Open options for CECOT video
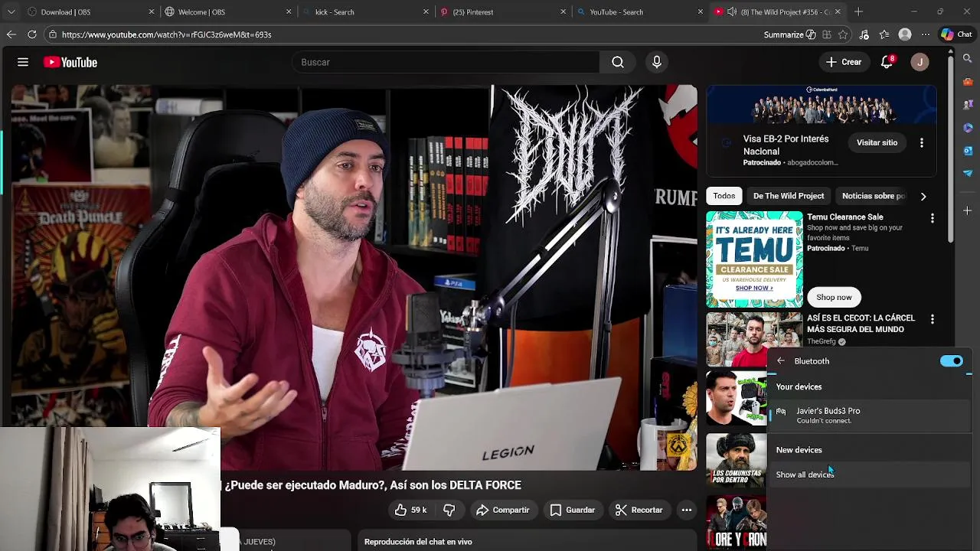This screenshot has height=551, width=980. tap(932, 319)
